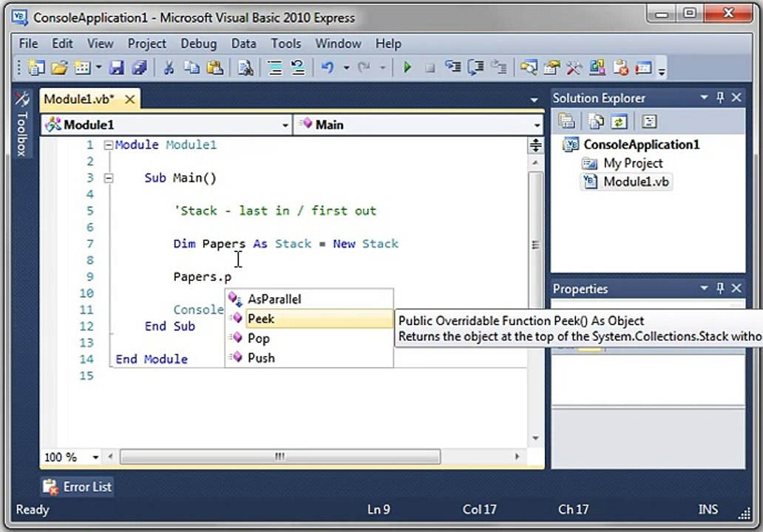Open the Edit menu
Viewport: 763px width, 532px height.
click(x=62, y=44)
